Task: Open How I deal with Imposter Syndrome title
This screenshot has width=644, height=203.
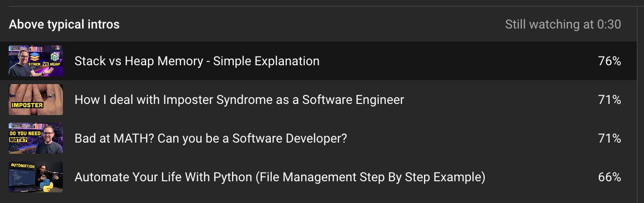Action: pyautogui.click(x=239, y=100)
